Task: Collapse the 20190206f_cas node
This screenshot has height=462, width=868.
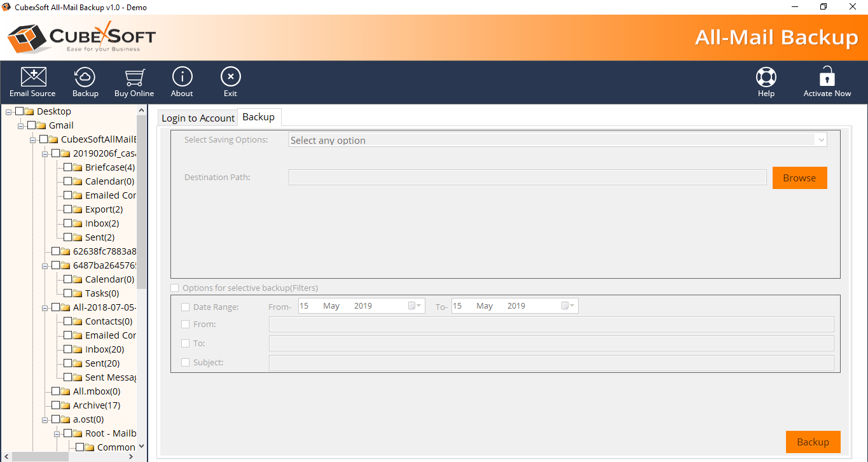Action: [45, 154]
